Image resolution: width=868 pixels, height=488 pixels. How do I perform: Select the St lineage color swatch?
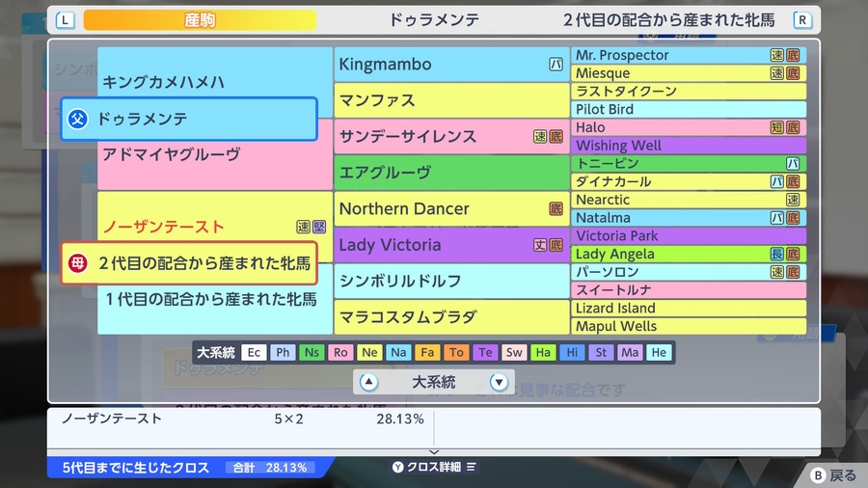click(x=601, y=352)
